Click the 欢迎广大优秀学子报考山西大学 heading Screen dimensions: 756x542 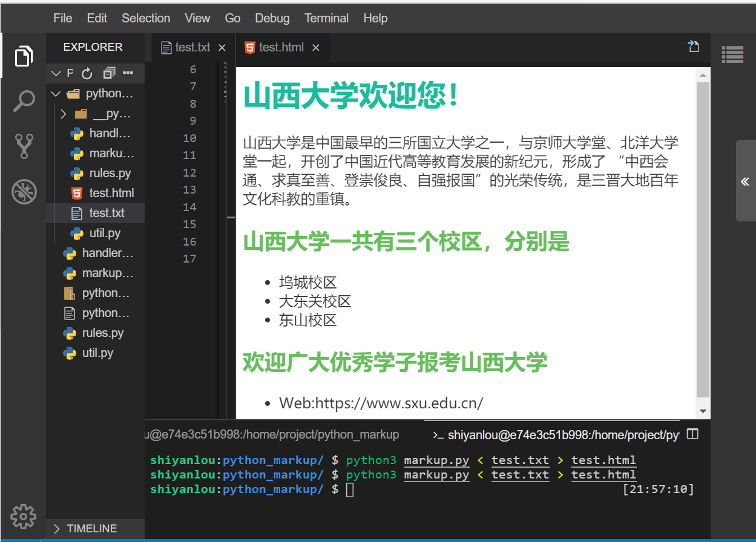click(x=395, y=362)
